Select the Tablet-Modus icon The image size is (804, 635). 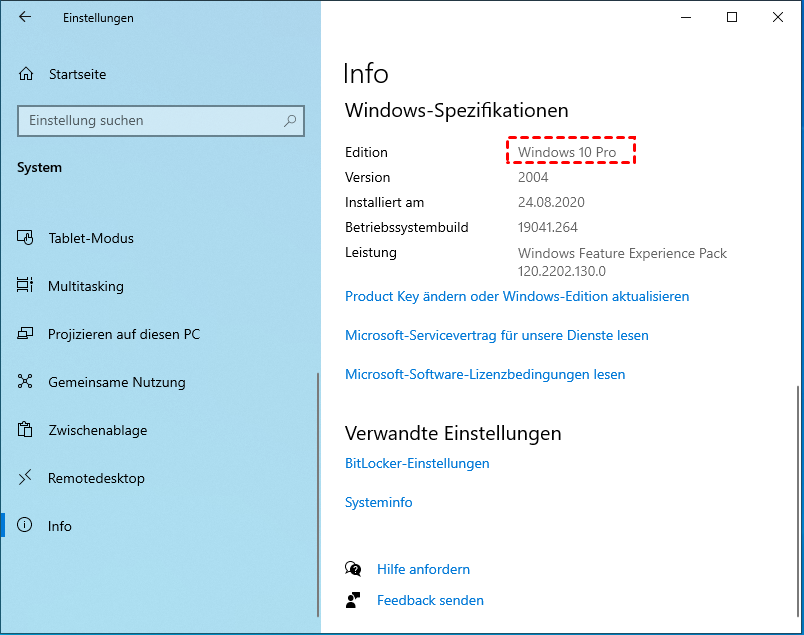pos(26,238)
